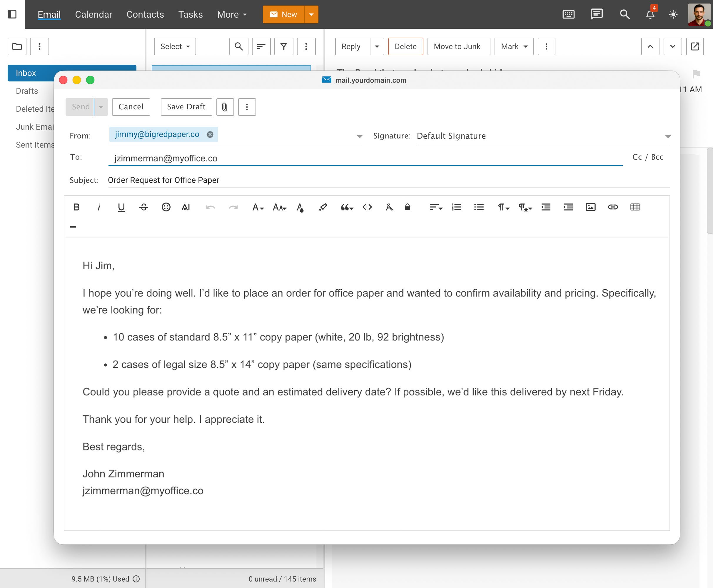The width and height of the screenshot is (713, 588).
Task: Open the highlighter background color tool
Action: tap(322, 207)
